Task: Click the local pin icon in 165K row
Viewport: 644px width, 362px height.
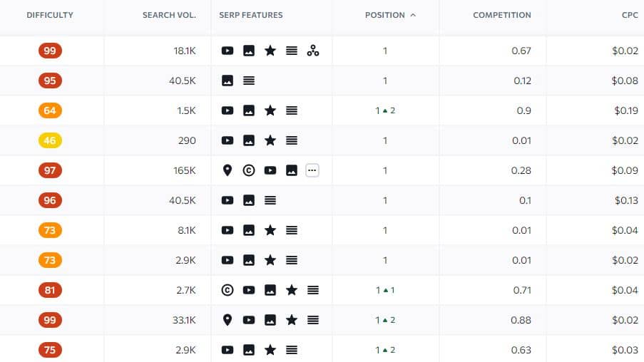Action: [x=227, y=170]
